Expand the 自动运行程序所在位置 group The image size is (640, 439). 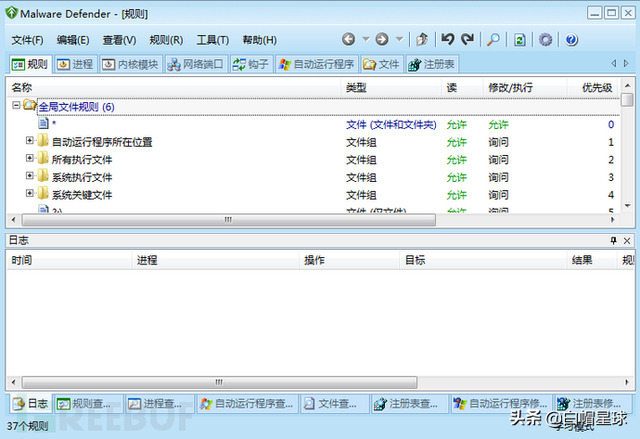pos(29,140)
